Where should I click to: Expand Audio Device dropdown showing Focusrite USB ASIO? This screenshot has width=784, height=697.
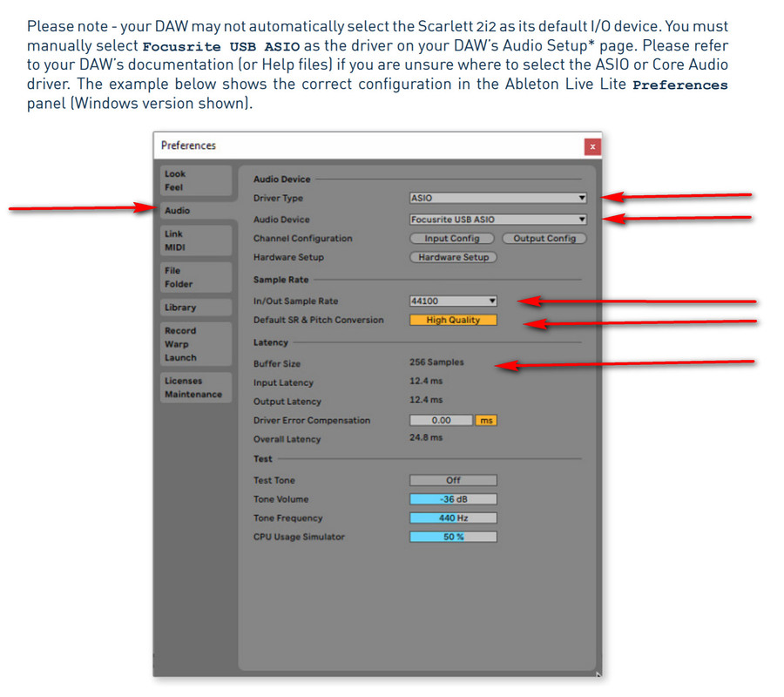coord(498,220)
